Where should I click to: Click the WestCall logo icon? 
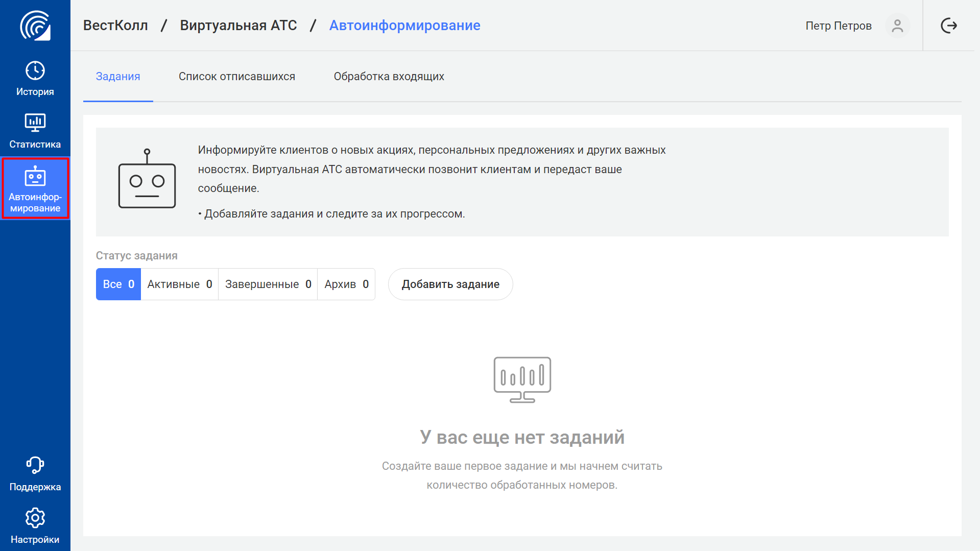(35, 26)
